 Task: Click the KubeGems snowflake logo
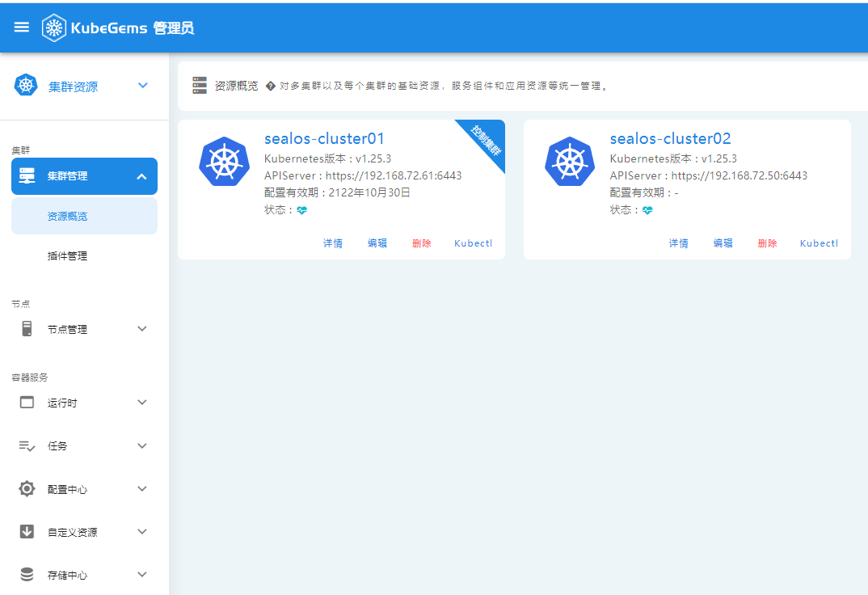coord(53,27)
